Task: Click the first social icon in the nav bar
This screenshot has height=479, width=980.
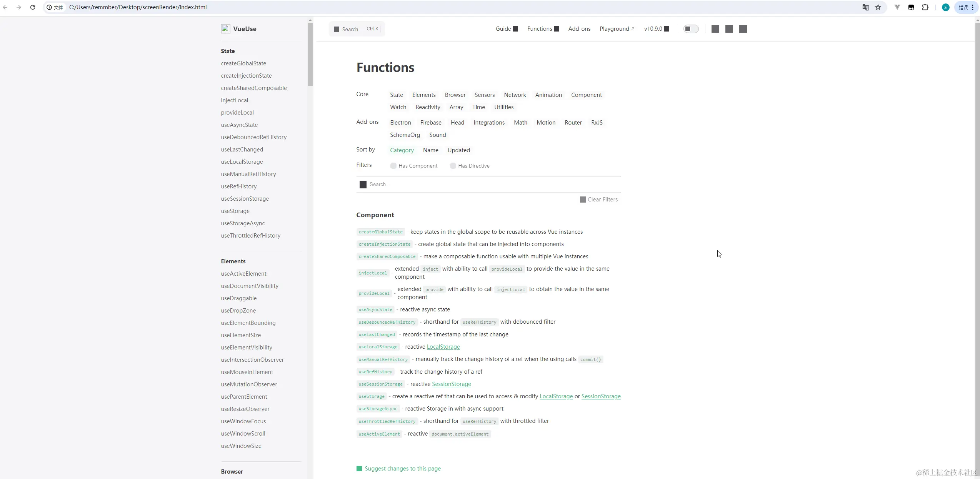Action: click(715, 29)
